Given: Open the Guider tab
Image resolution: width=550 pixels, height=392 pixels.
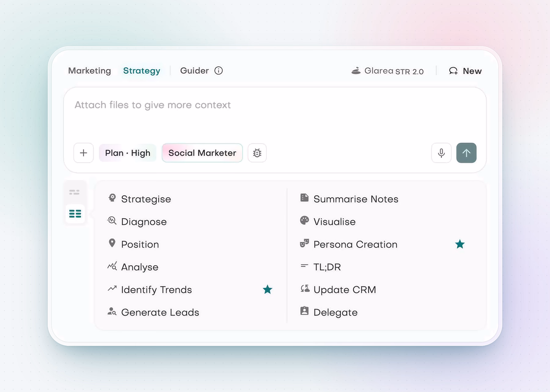Looking at the screenshot, I should click(194, 71).
